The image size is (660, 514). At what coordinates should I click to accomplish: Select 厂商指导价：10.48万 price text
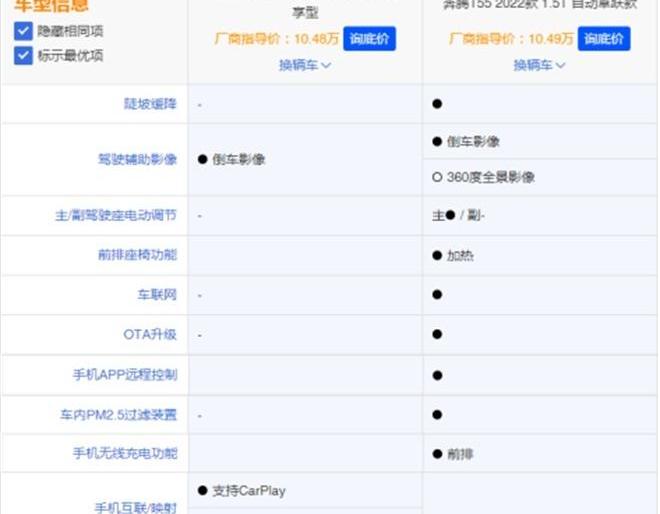pos(277,39)
